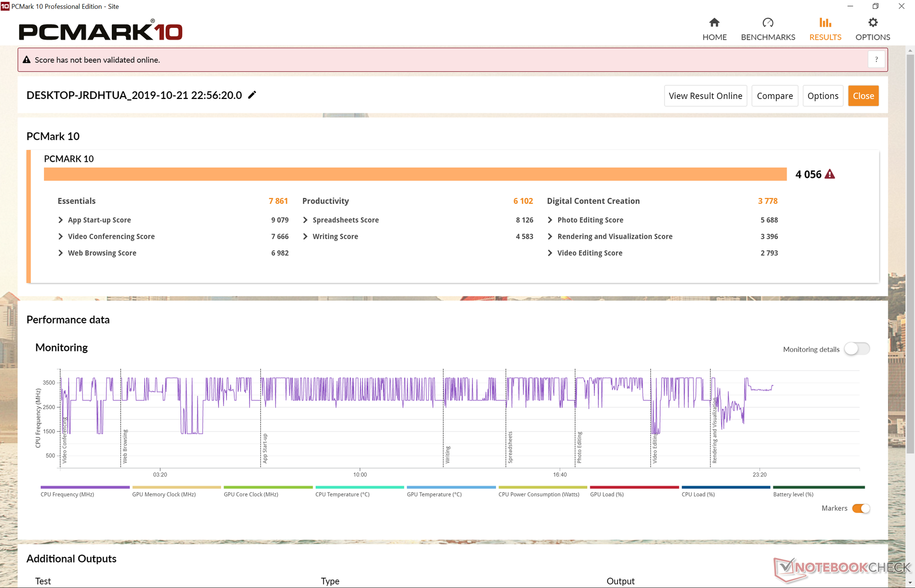Expand the App Start-up Score row

coord(61,220)
